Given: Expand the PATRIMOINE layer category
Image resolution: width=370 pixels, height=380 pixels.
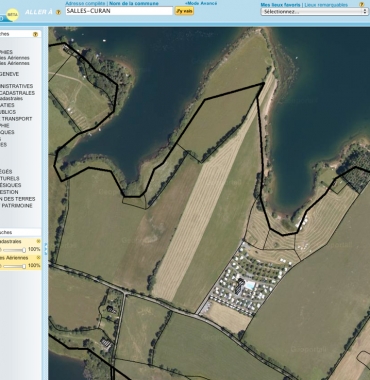Looking at the screenshot, I should (x=17, y=206).
